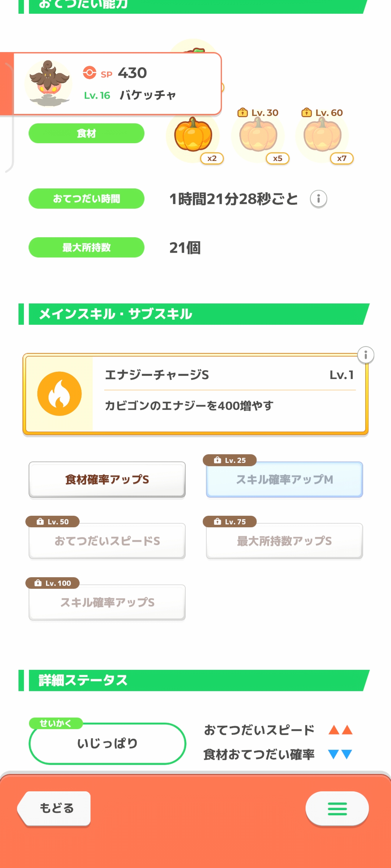This screenshot has height=868, width=391.
Task: Tap the locked 最大所持数アップS sub skill
Action: tap(285, 541)
